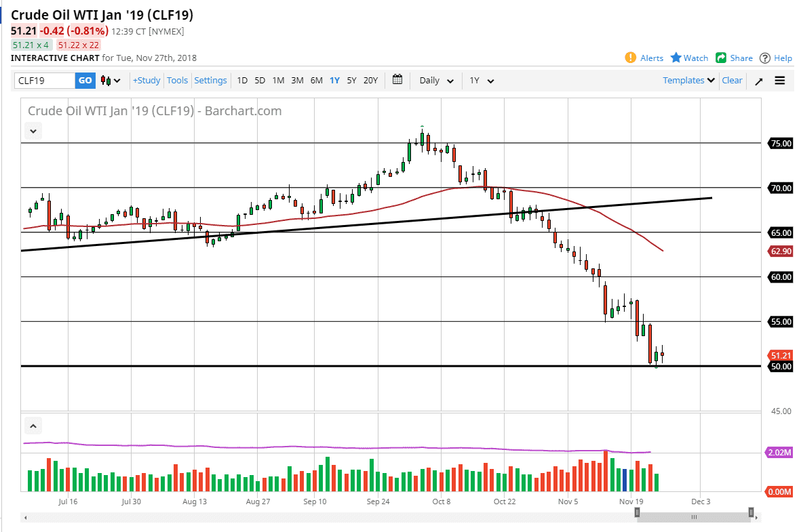Image resolution: width=801 pixels, height=532 pixels.
Task: Open the calendar date picker icon
Action: pos(397,80)
